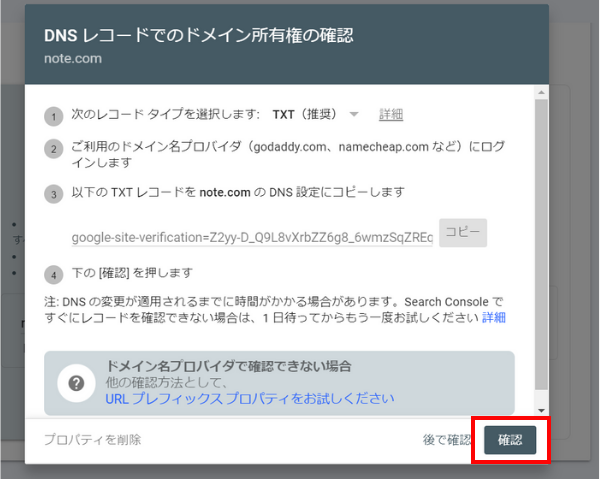Click the dialog scrollbar up arrow
This screenshot has width=600, height=480.
pos(541,92)
